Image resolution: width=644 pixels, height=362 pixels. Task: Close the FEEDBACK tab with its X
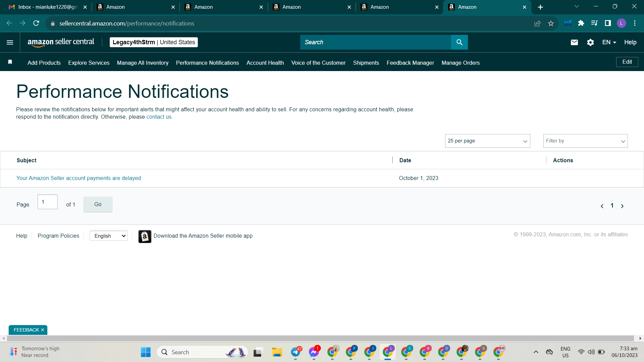click(43, 330)
